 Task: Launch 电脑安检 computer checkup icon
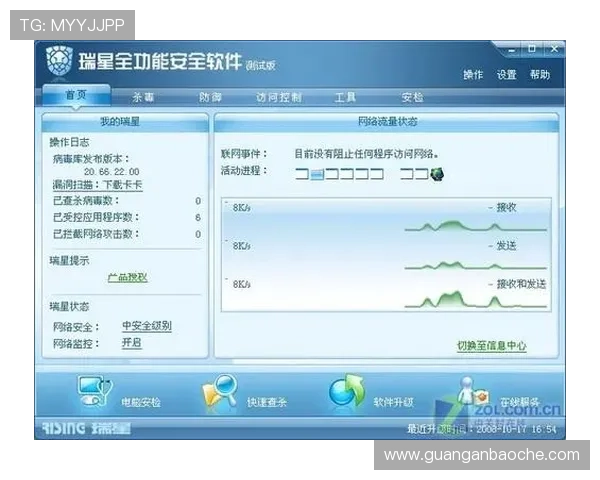click(95, 391)
